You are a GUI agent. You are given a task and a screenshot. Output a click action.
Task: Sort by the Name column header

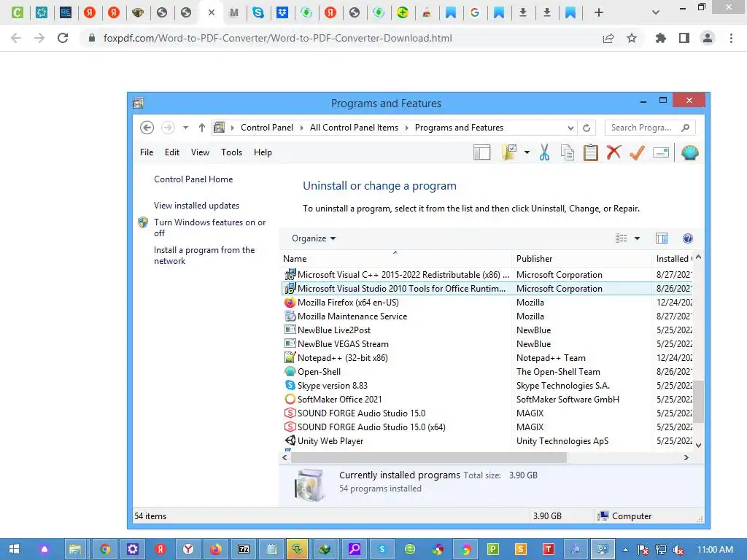pos(395,259)
